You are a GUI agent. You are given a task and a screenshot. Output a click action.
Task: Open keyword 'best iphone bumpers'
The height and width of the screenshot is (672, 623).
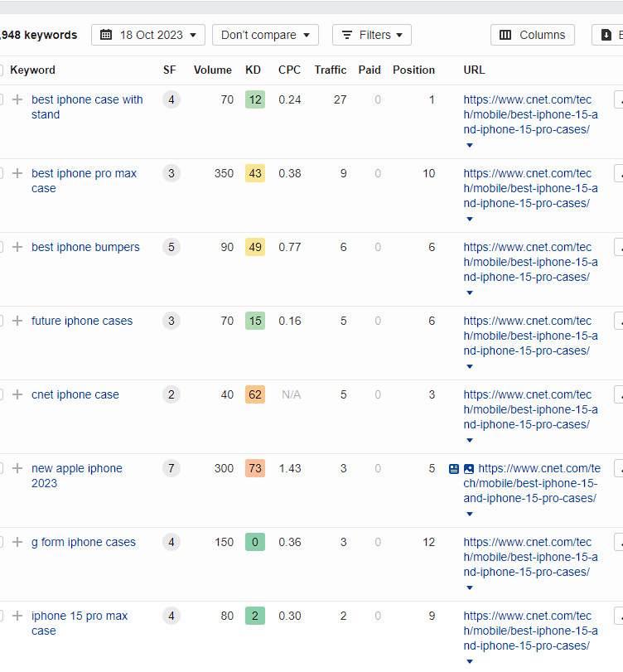[x=85, y=247]
